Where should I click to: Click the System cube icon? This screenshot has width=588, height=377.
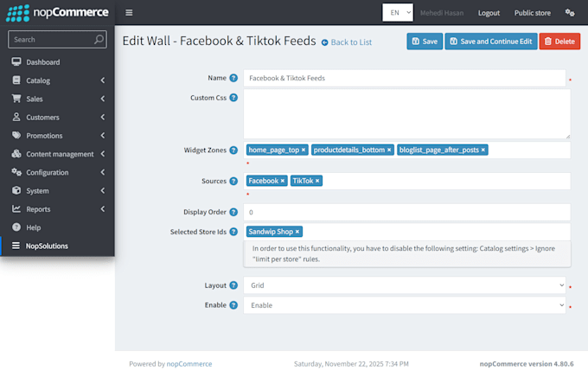click(16, 190)
